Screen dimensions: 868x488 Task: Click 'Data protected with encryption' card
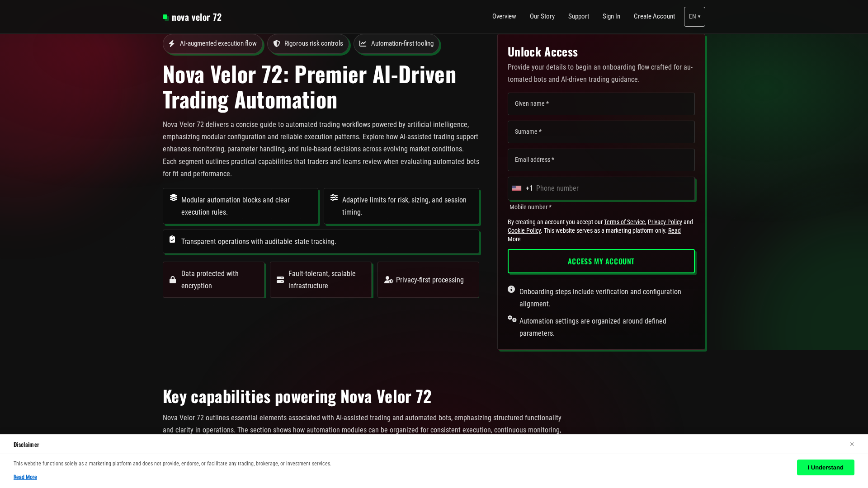point(213,280)
